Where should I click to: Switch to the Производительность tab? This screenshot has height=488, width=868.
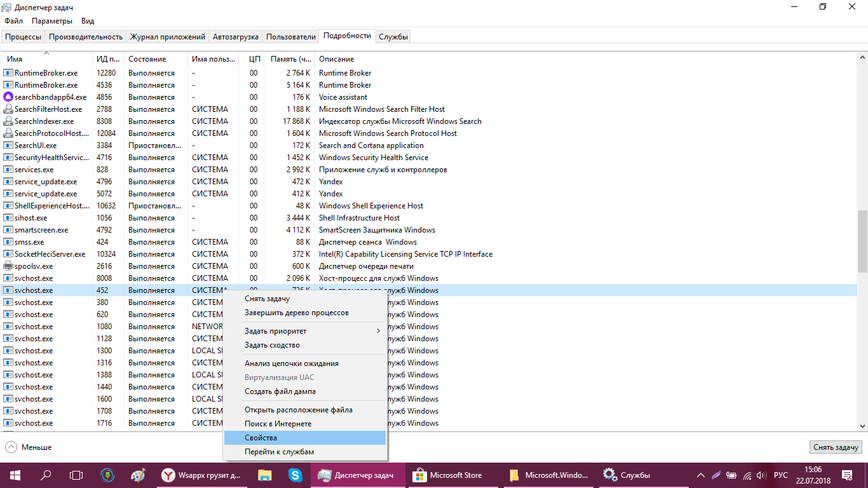(x=86, y=37)
